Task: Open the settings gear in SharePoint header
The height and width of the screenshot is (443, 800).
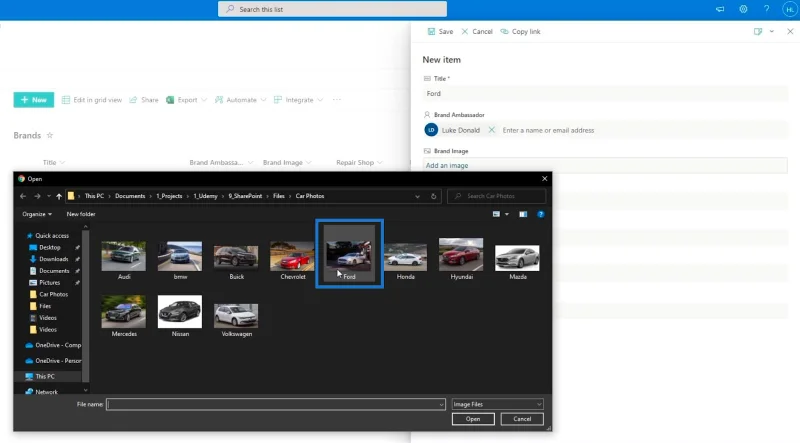Action: click(x=743, y=9)
